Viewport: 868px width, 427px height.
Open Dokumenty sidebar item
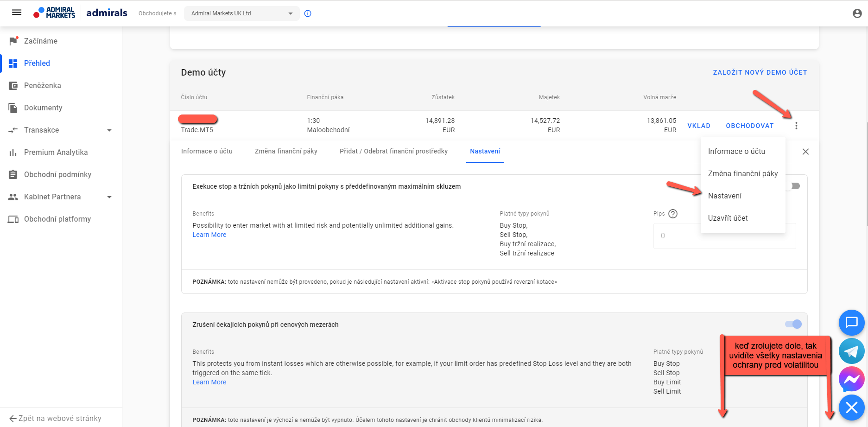pyautogui.click(x=61, y=108)
